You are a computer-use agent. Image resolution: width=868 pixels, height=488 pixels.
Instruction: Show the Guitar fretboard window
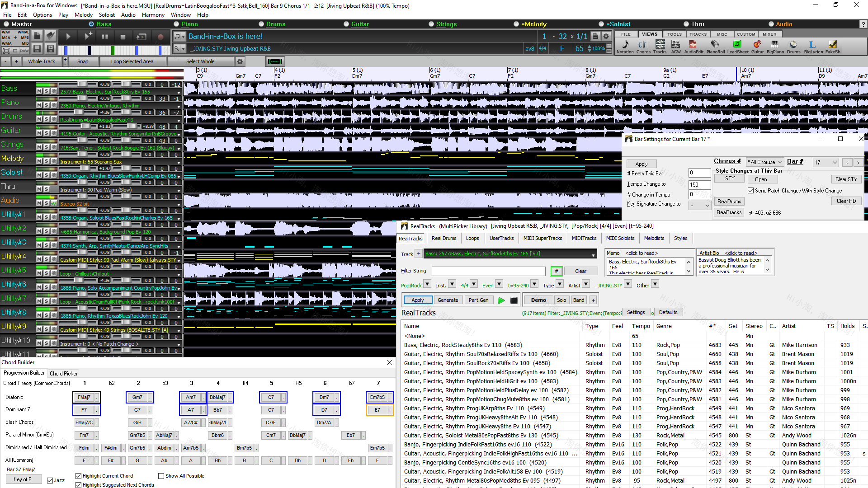(x=758, y=45)
